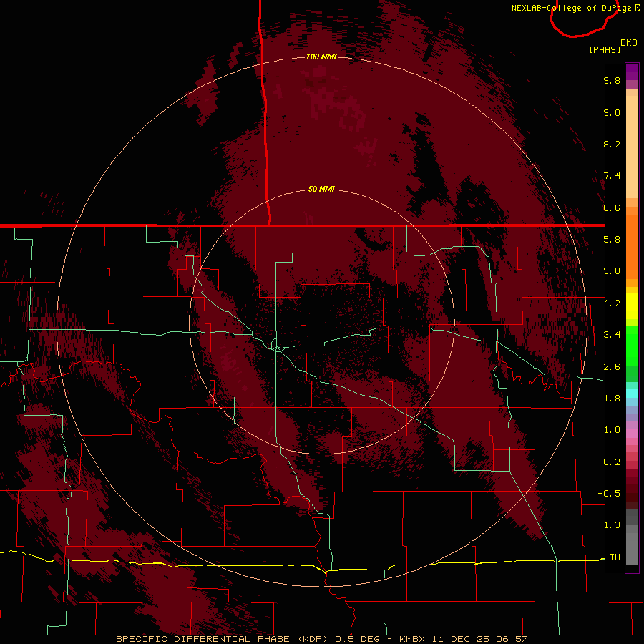Click the 9.0 scale value
This screenshot has width=644, height=644.
click(612, 112)
